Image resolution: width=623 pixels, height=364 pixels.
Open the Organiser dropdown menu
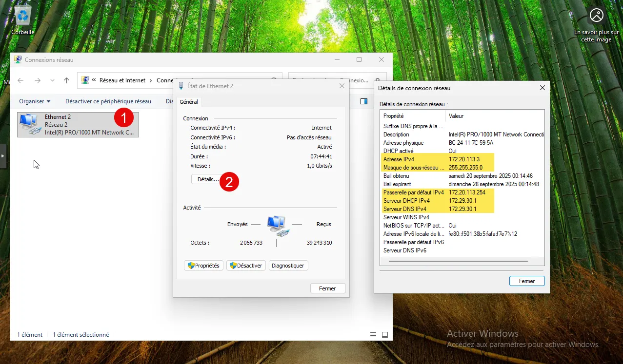coord(35,101)
